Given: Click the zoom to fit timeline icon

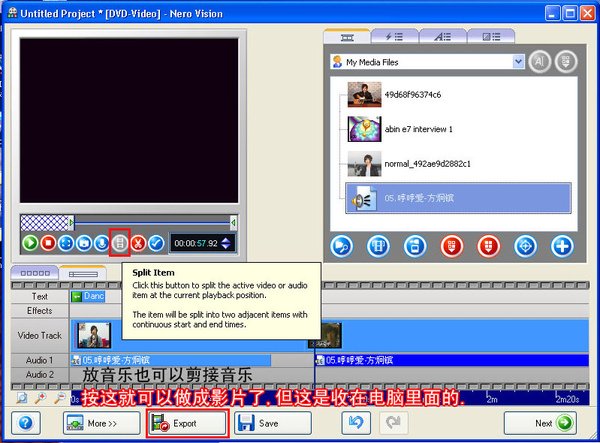Looking at the screenshot, I should click(22, 399).
